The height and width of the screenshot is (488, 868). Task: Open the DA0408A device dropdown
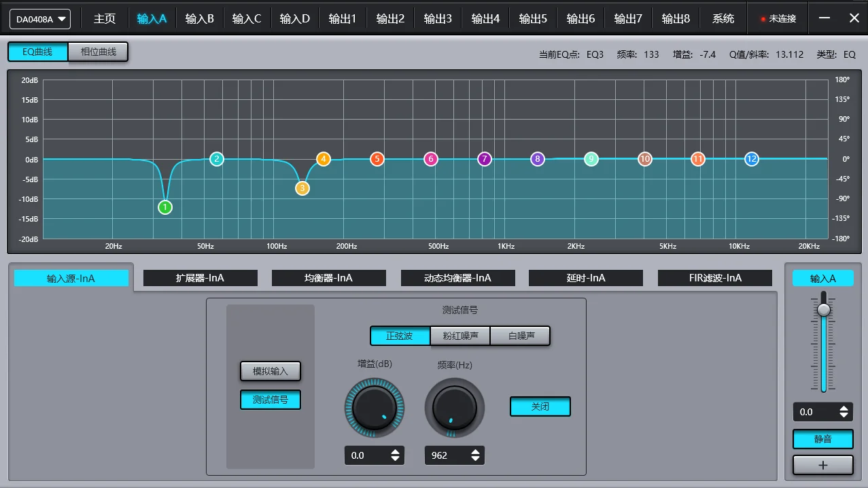coord(39,18)
